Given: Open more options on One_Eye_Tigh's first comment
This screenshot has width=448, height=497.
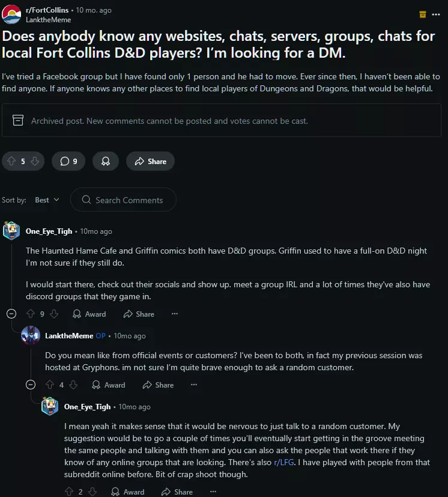Looking at the screenshot, I should point(175,314).
